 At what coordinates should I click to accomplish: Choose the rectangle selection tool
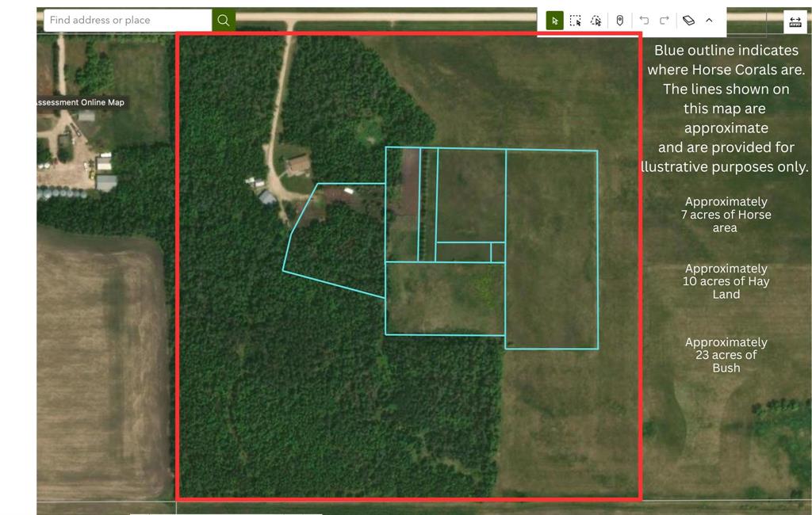coord(576,21)
